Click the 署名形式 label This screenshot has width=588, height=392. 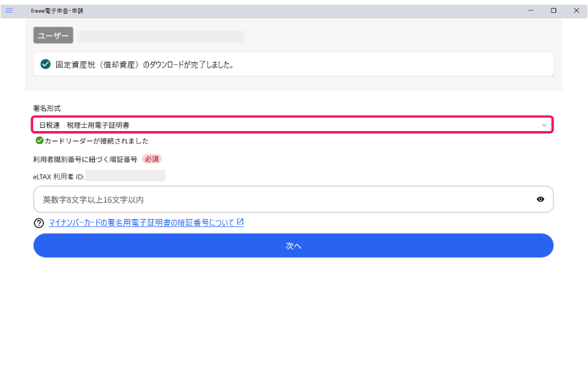(x=47, y=108)
